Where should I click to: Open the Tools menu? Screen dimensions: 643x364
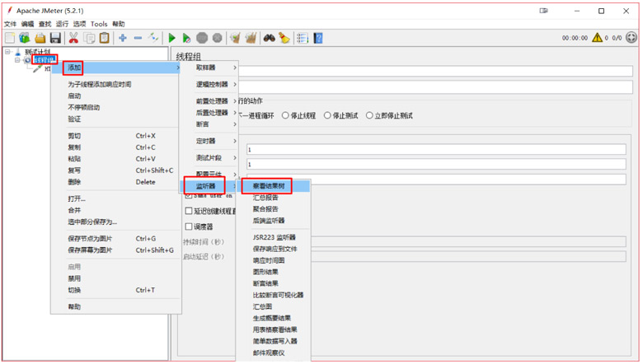[99, 24]
